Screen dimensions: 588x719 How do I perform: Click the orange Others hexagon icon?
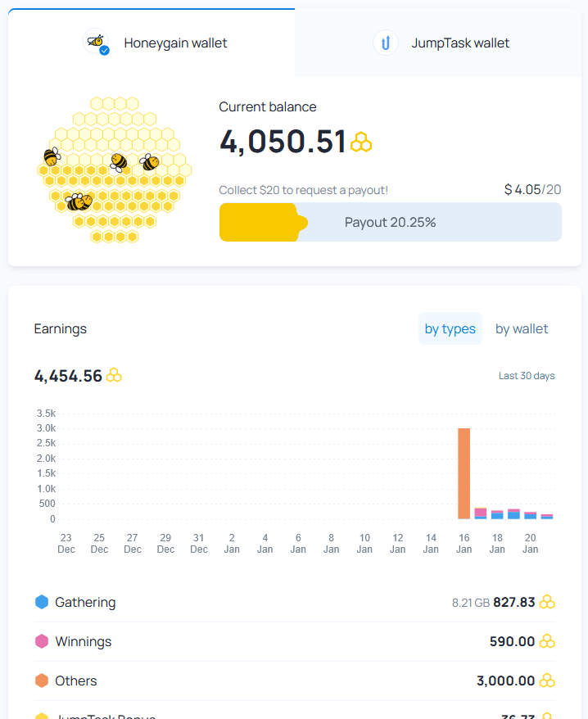pos(42,681)
